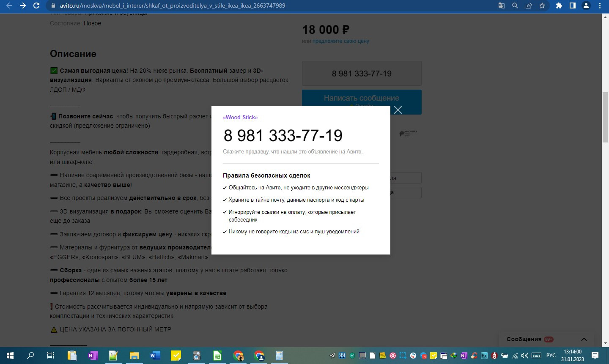Image resolution: width=609 pixels, height=364 pixels.
Task: Click the Wi-Fi network tray icon
Action: click(515, 356)
